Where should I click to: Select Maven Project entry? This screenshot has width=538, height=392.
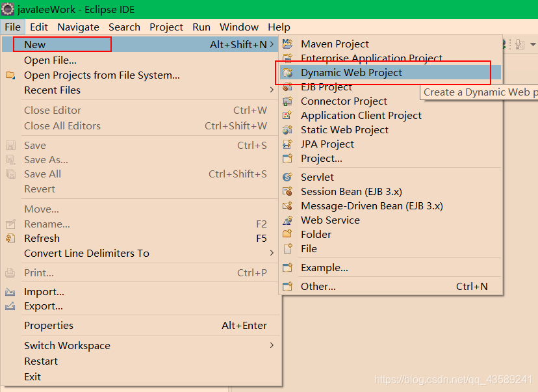pyautogui.click(x=391, y=44)
